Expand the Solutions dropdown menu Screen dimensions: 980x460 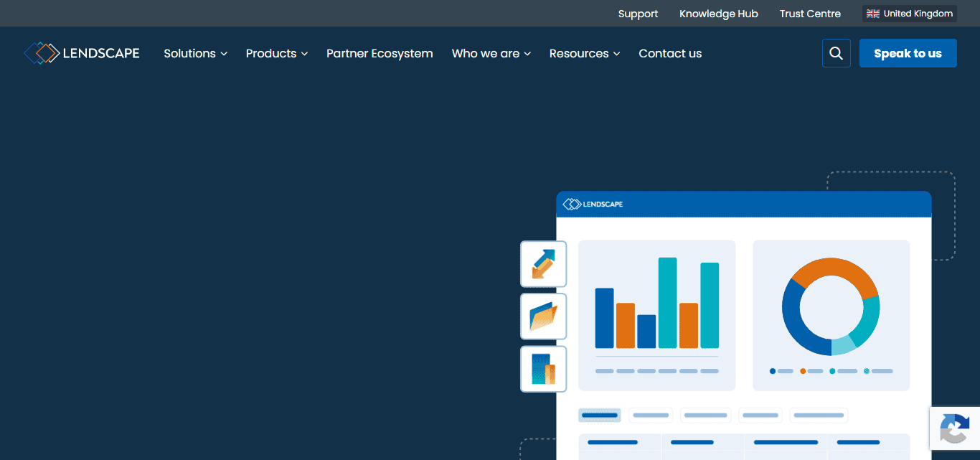click(195, 53)
